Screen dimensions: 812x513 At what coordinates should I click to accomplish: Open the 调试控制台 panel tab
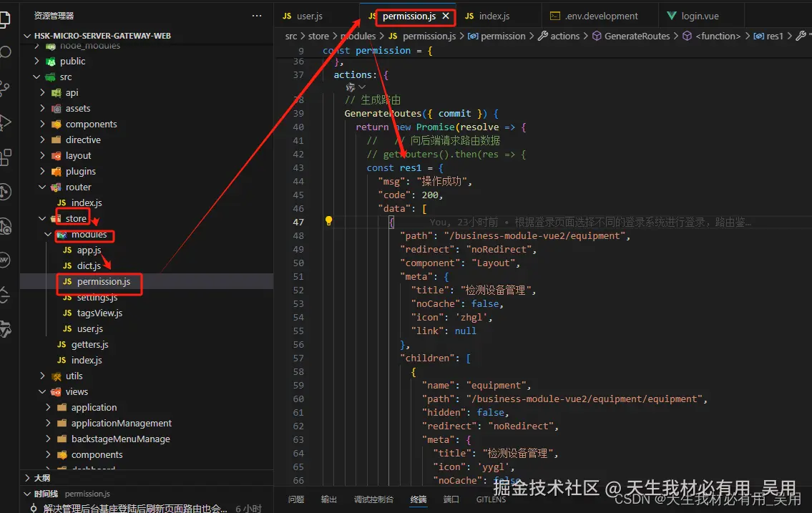(x=374, y=499)
